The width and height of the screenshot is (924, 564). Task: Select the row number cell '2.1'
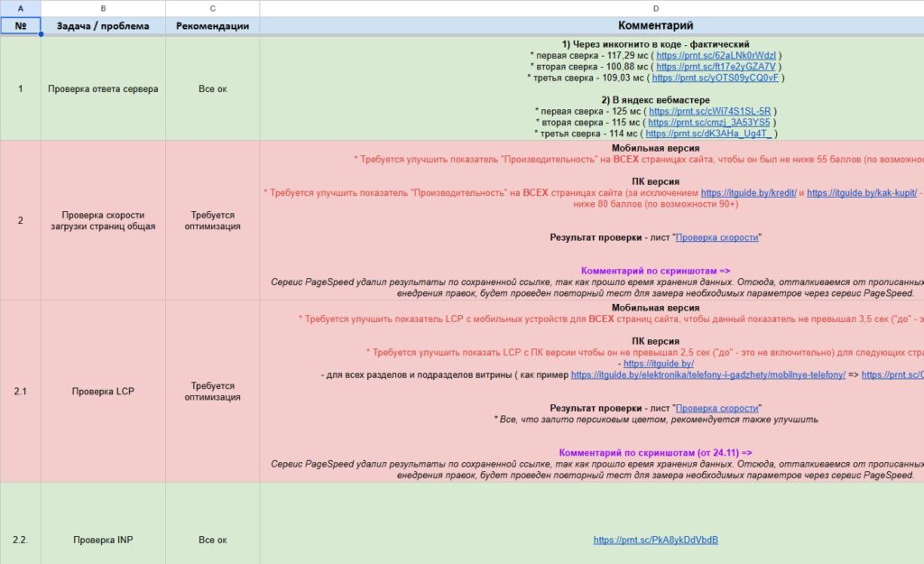point(21,392)
